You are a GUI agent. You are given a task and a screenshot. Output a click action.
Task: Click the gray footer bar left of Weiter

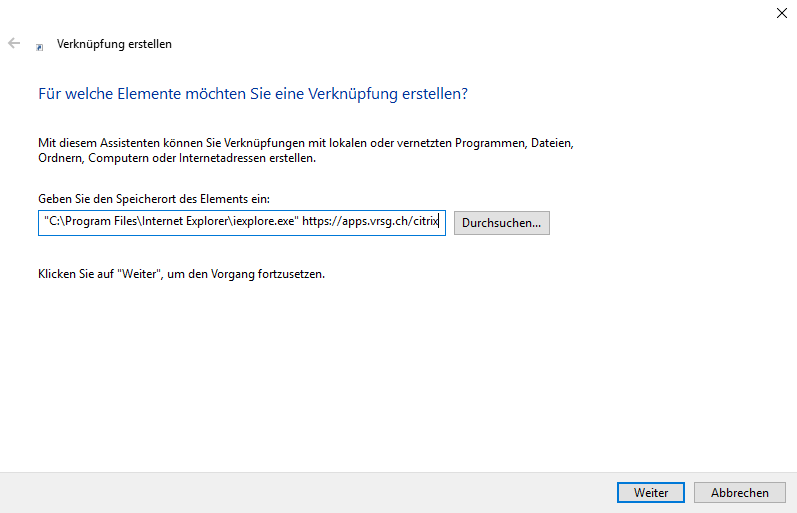point(300,493)
